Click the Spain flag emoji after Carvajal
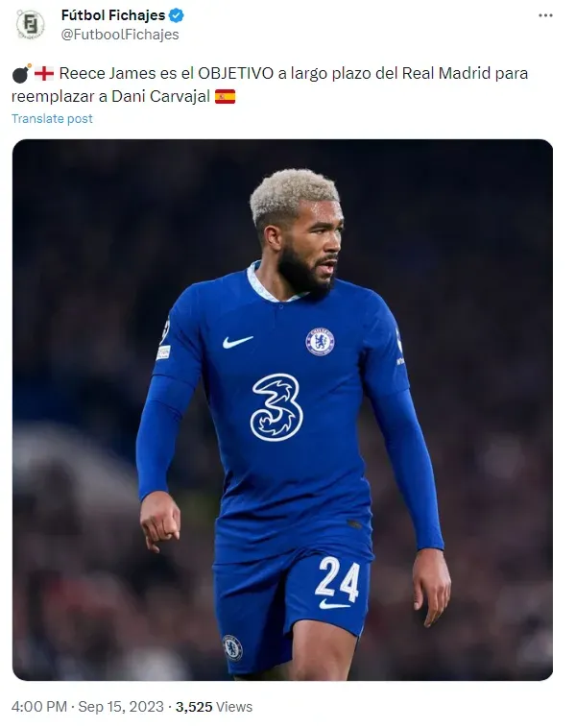576x728 pixels. (x=225, y=97)
